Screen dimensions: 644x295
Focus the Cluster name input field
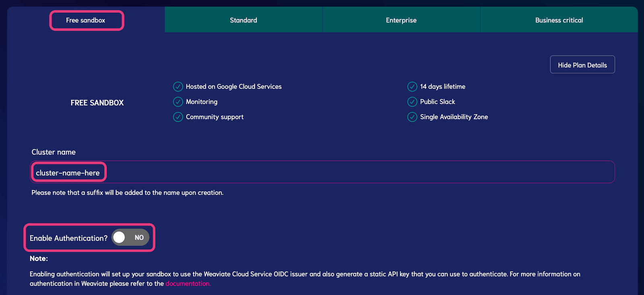tap(322, 172)
